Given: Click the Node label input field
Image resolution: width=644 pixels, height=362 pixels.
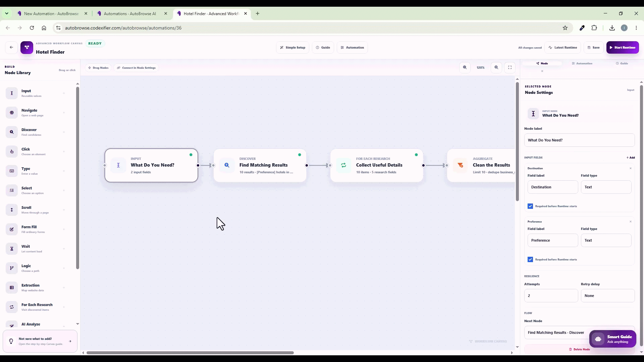Looking at the screenshot, I should click(580, 140).
